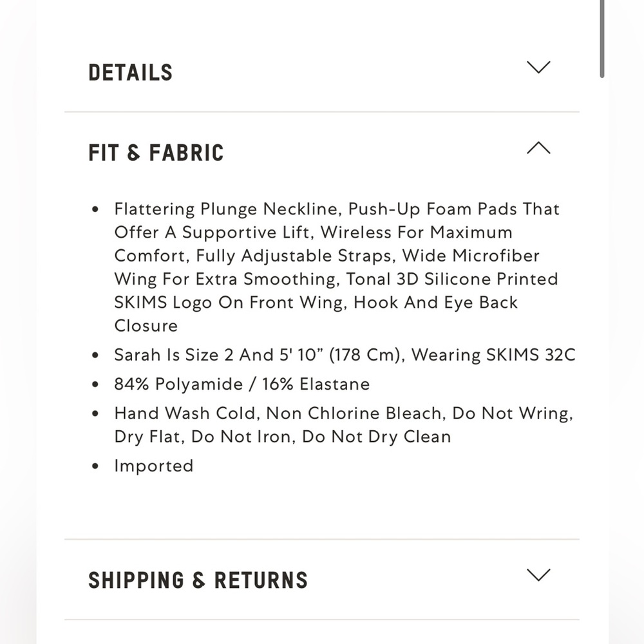This screenshot has width=644, height=644.
Task: Click the vertical scrollbar thumb
Action: click(601, 39)
